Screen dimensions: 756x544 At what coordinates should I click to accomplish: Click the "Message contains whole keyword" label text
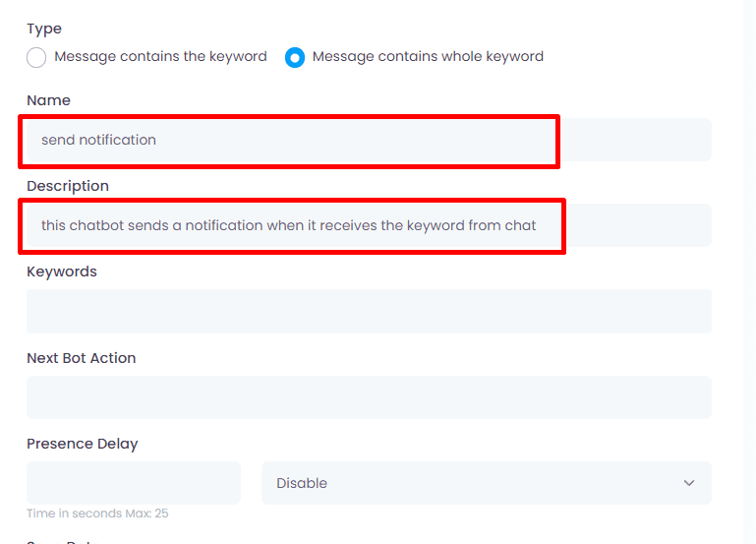(428, 57)
